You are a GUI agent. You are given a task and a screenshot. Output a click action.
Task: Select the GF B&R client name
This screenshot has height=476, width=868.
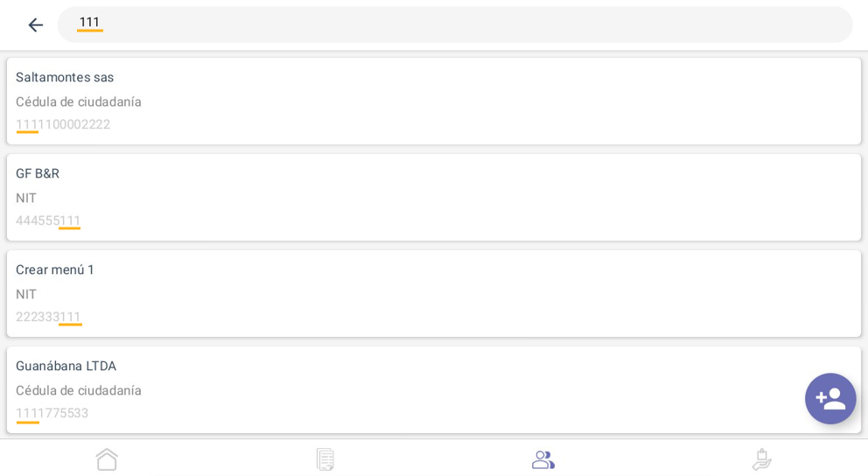38,173
